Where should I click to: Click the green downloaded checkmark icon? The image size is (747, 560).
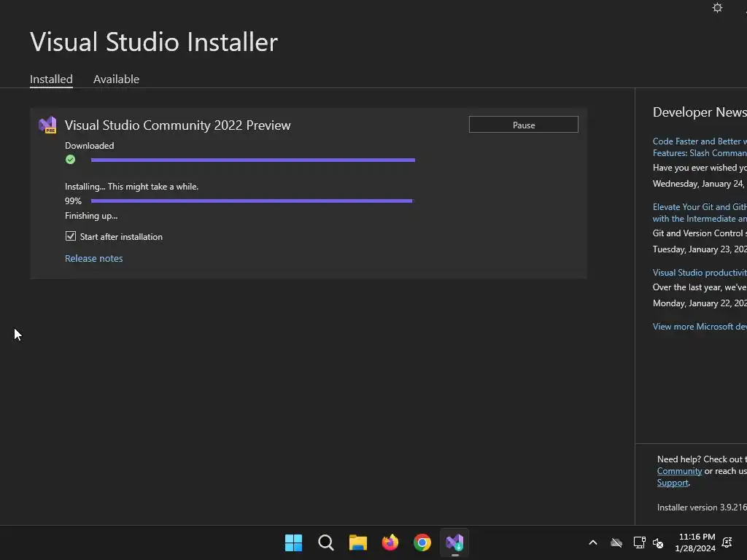71,160
